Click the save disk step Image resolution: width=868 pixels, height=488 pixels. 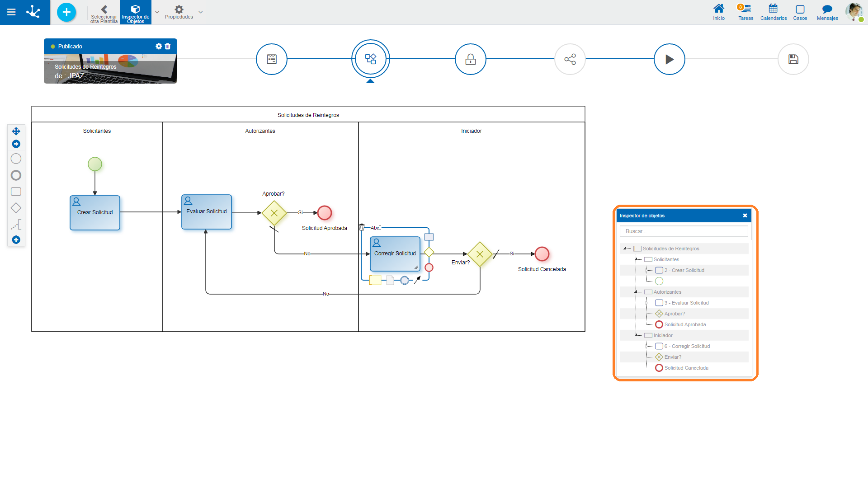pos(793,59)
